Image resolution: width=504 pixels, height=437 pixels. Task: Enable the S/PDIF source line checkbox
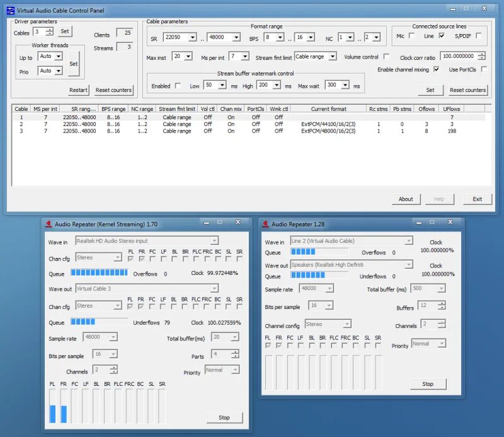(x=478, y=36)
